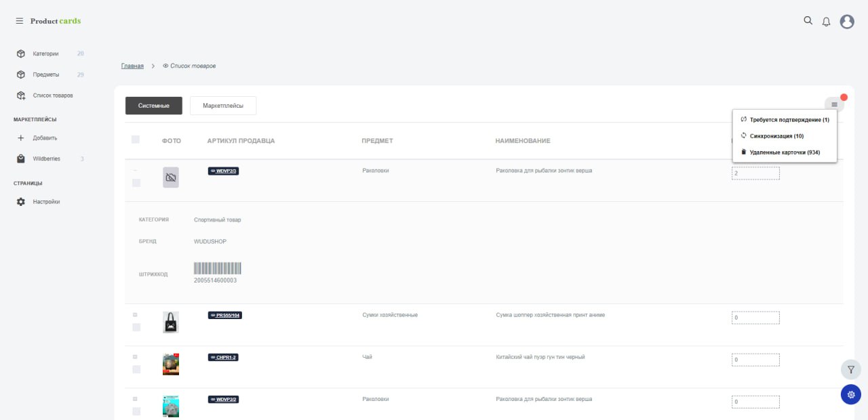The image size is (868, 420).
Task: Click the brand value WUDUSHOP
Action: pos(210,241)
